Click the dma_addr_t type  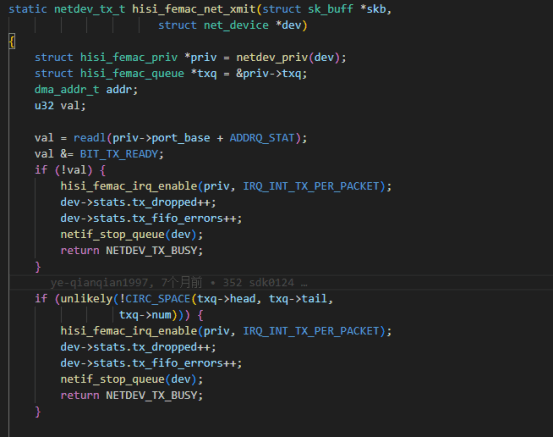67,90
